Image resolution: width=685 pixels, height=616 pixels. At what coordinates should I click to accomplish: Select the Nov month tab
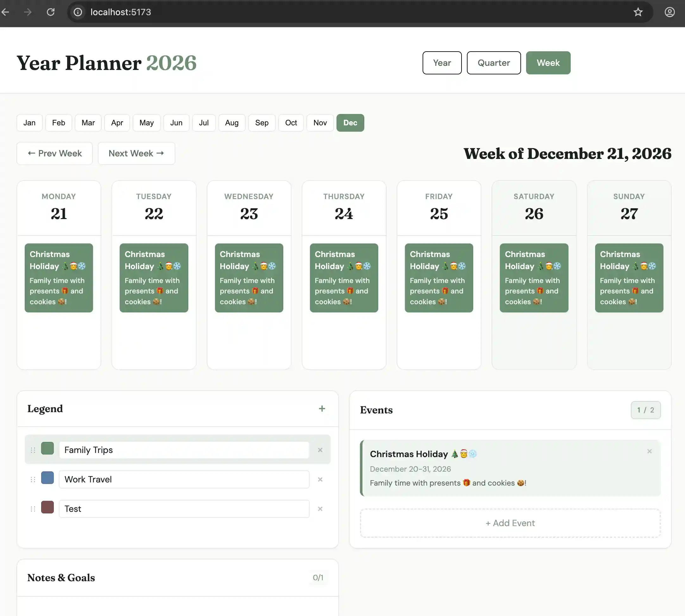pyautogui.click(x=320, y=123)
